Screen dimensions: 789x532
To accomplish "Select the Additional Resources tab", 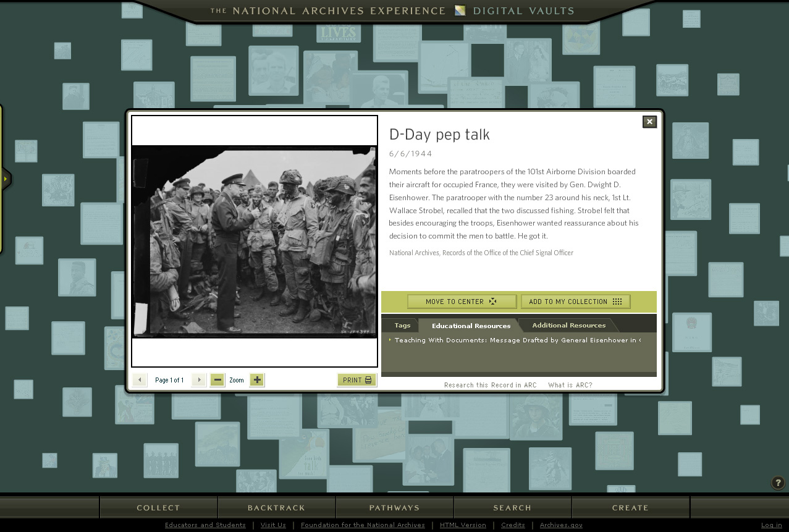I will pyautogui.click(x=568, y=325).
